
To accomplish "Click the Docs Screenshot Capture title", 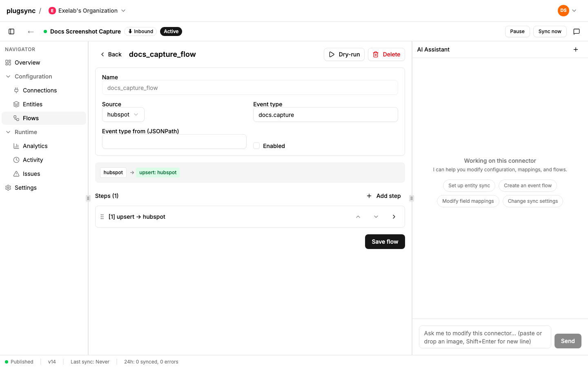I will pyautogui.click(x=85, y=31).
